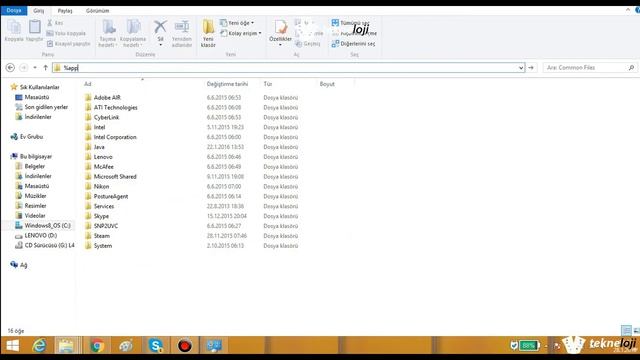
Task: Open Google Chrome from the taskbar
Action: [97, 346]
